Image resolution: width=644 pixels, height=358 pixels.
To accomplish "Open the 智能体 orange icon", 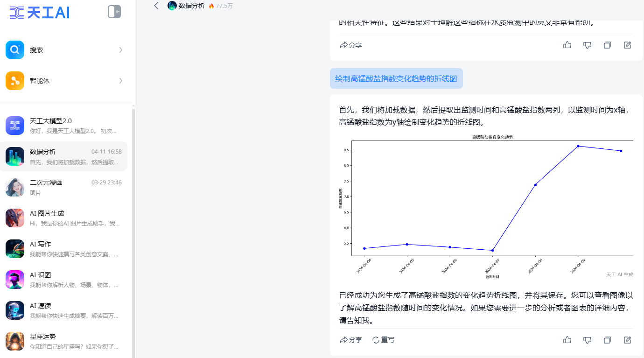I will 15,81.
